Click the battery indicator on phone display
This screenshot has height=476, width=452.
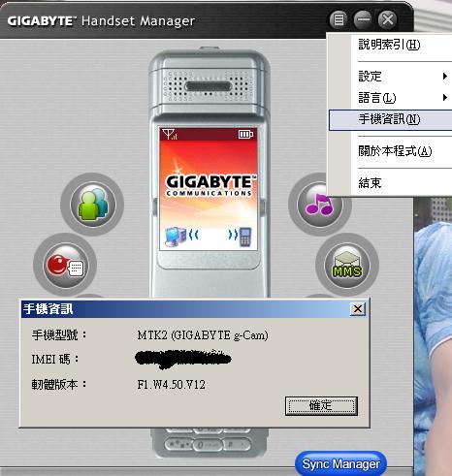coord(245,134)
